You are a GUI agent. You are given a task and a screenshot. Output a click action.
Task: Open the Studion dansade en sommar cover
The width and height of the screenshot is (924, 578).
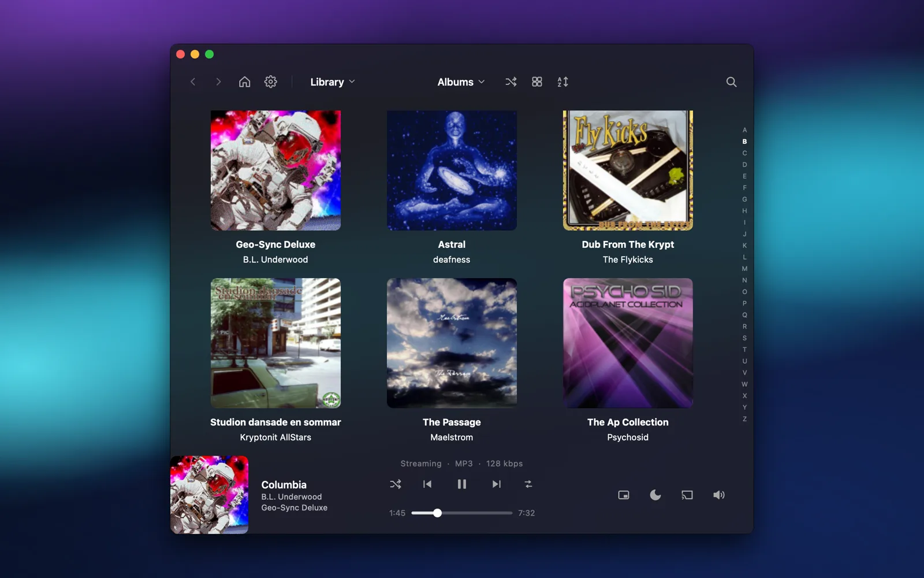point(275,343)
